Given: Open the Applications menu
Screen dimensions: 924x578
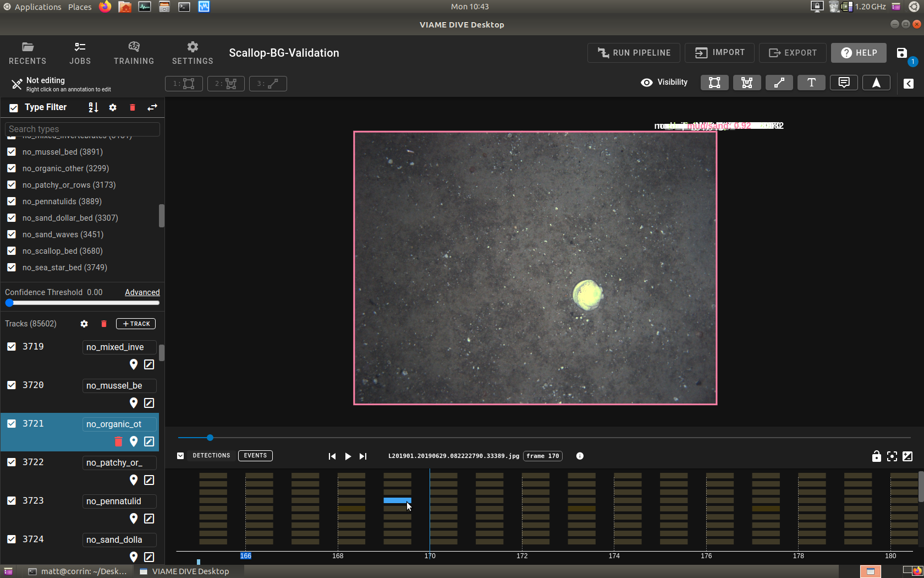Looking at the screenshot, I should click(x=33, y=7).
